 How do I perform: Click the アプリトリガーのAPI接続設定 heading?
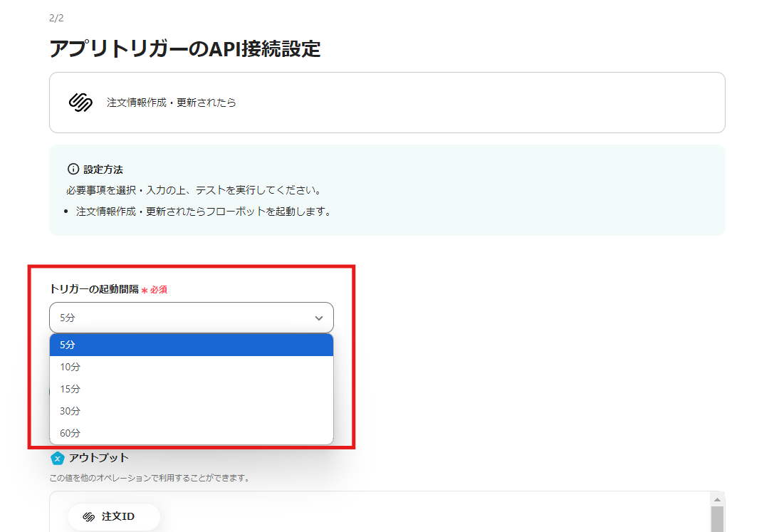[x=185, y=48]
